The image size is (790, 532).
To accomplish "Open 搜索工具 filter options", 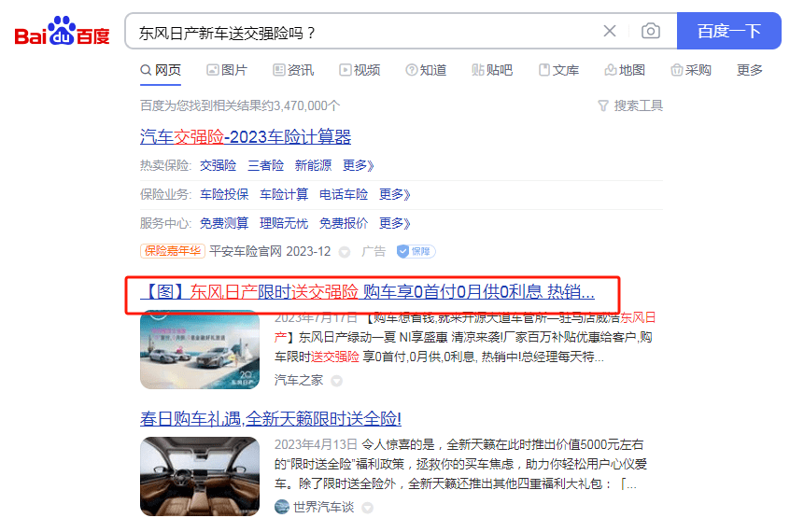I will pyautogui.click(x=630, y=105).
